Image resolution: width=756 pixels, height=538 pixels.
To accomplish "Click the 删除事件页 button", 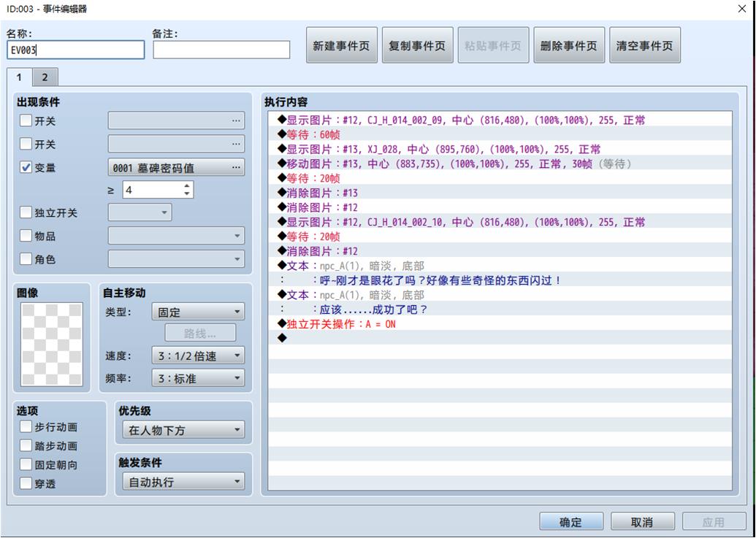I will point(569,45).
